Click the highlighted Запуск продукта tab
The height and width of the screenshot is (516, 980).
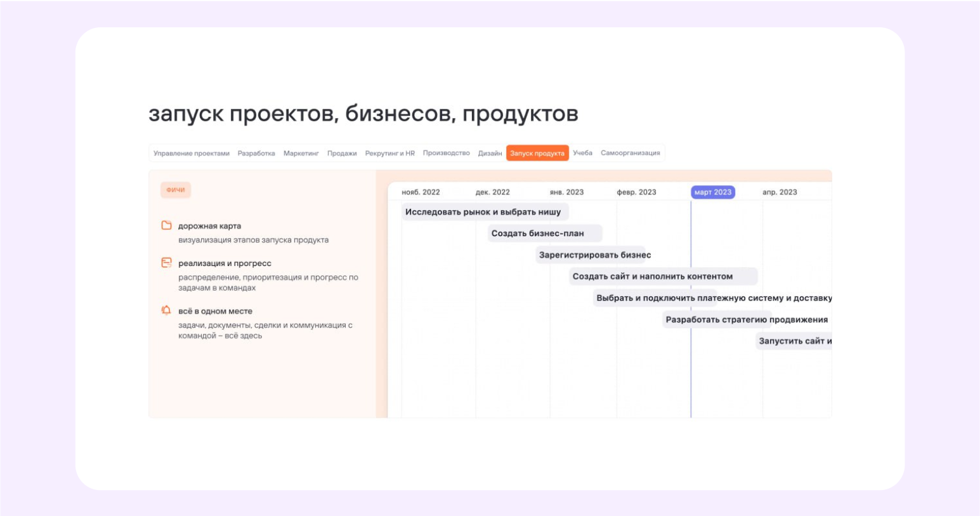537,153
